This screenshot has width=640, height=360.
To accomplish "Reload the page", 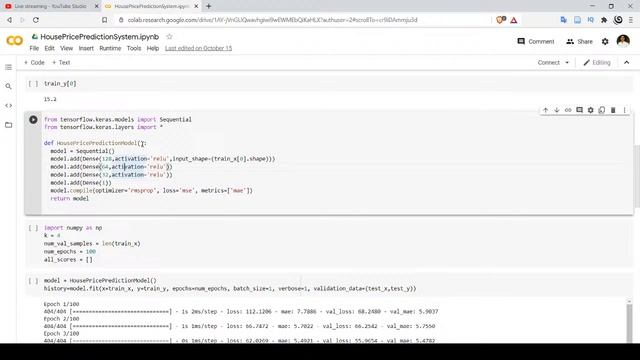I will 36,20.
